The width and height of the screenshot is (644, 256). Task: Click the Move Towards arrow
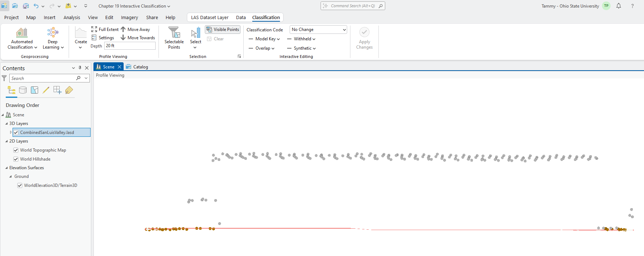pyautogui.click(x=123, y=37)
